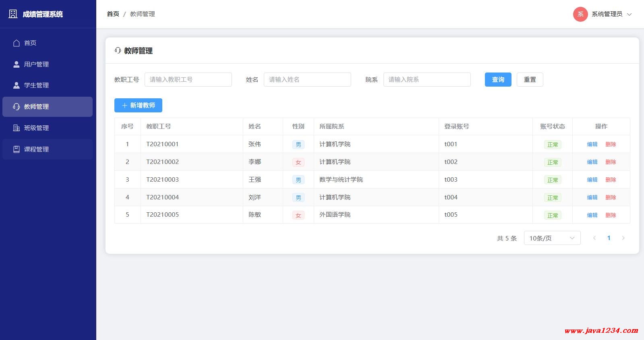The height and width of the screenshot is (340, 644).
Task: Click the home icon next to 首页
Action: point(17,43)
